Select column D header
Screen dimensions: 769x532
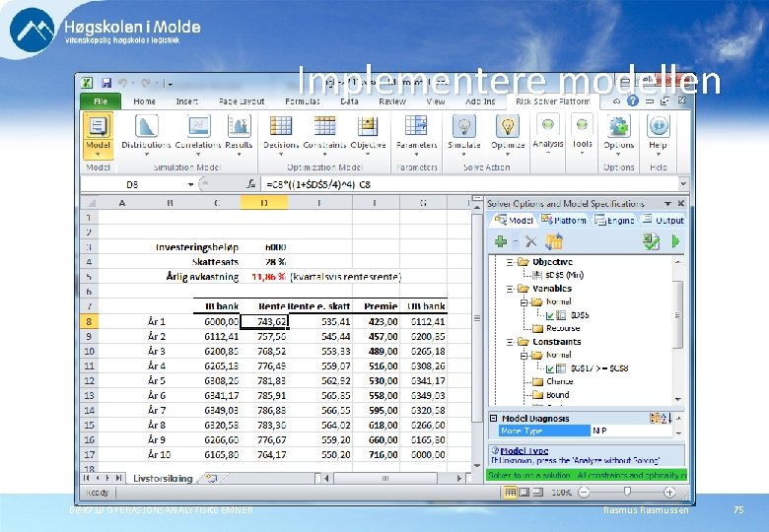tap(264, 203)
